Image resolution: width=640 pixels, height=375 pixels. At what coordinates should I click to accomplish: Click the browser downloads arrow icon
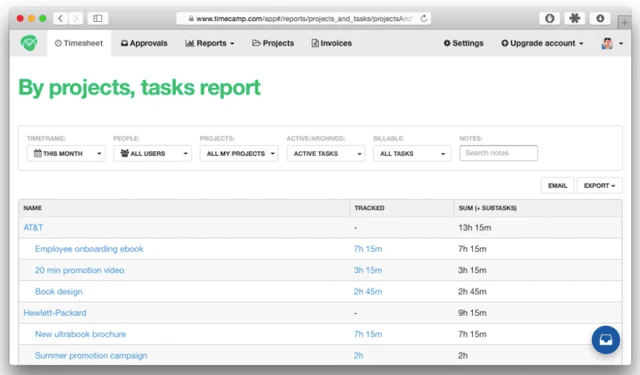(600, 18)
